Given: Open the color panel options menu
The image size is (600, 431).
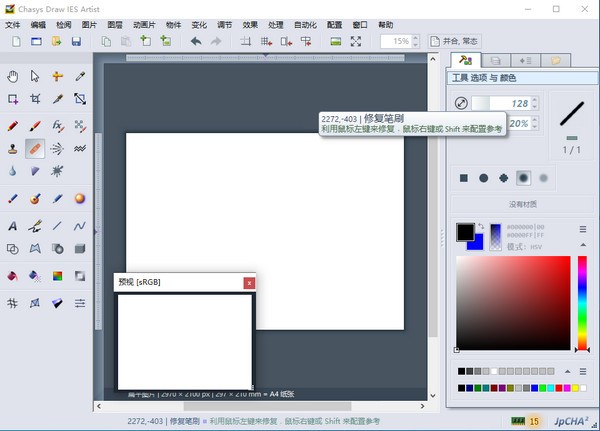Looking at the screenshot, I should coord(582,229).
